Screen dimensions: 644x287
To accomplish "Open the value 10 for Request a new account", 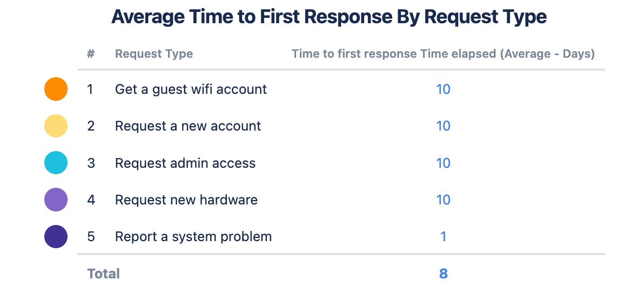I will (x=443, y=126).
